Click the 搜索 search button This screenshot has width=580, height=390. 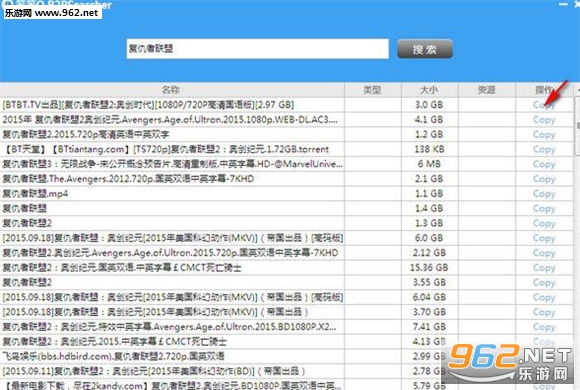click(425, 49)
